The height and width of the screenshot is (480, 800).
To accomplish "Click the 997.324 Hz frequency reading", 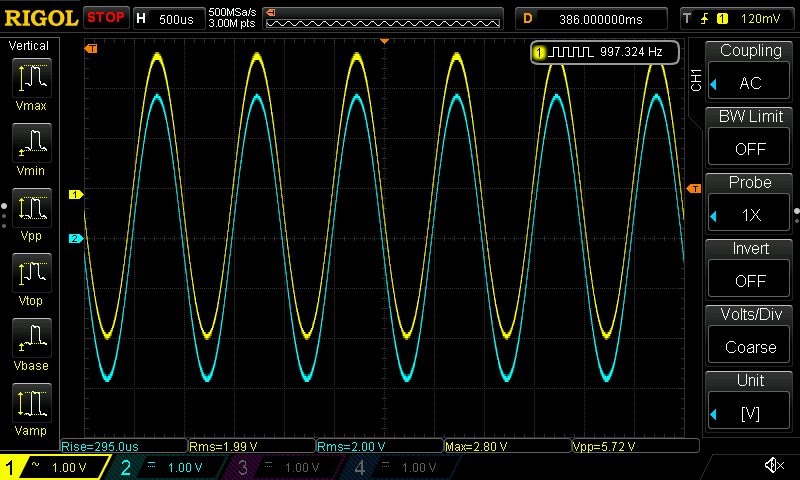I will 631,52.
